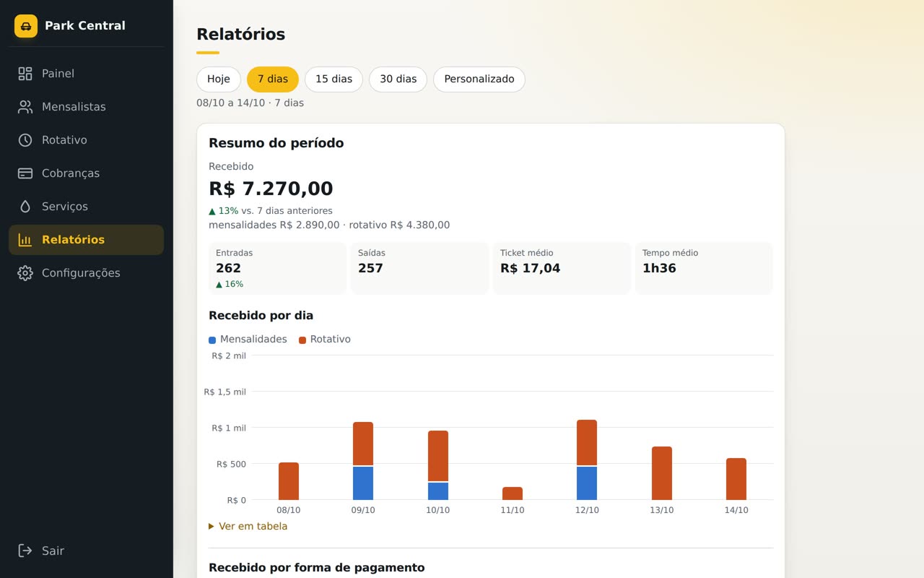Expand the Ver em tabela disclosure
This screenshot has width=924, height=578.
248,526
